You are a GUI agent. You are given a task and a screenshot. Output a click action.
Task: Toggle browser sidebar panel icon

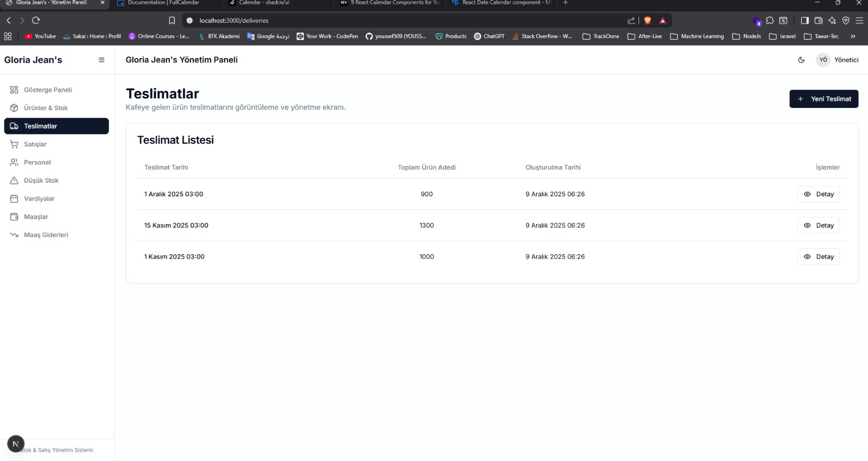805,21
